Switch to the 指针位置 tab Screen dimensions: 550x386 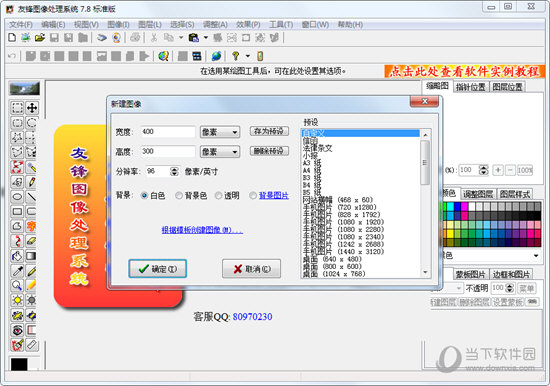pos(470,87)
